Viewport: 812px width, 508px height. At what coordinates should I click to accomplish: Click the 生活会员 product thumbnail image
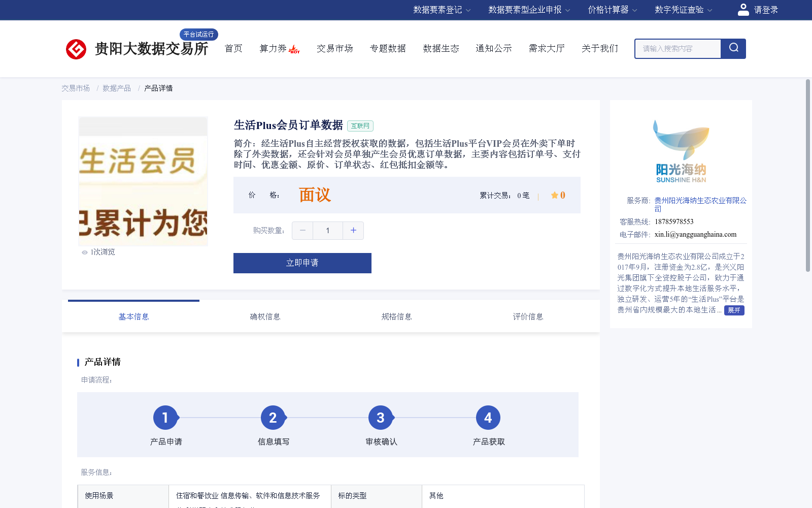[143, 181]
